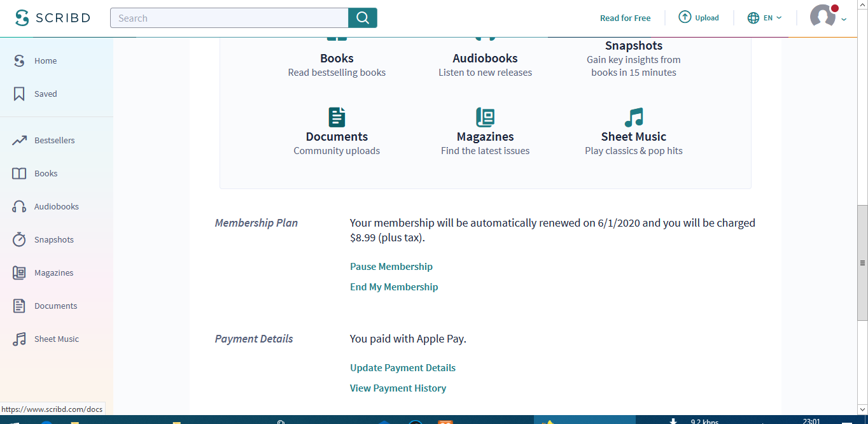
Task: Click the Documents icon in content grid
Action: click(337, 117)
